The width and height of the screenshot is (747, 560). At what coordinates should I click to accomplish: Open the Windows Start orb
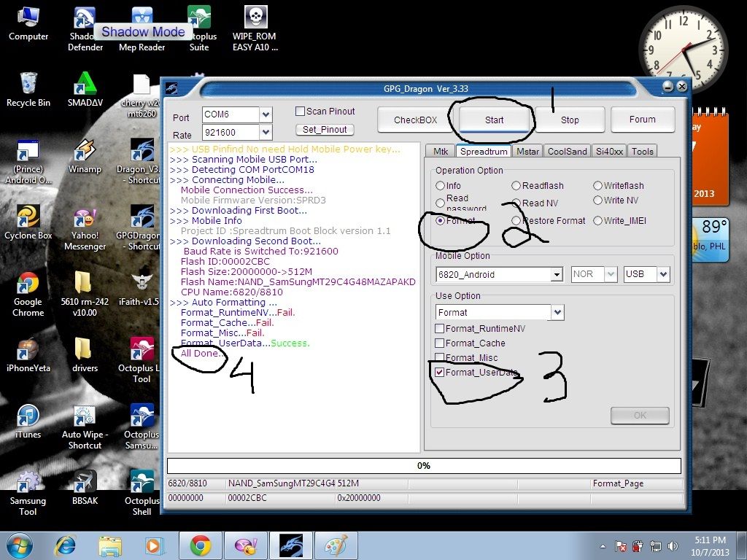coord(19,545)
